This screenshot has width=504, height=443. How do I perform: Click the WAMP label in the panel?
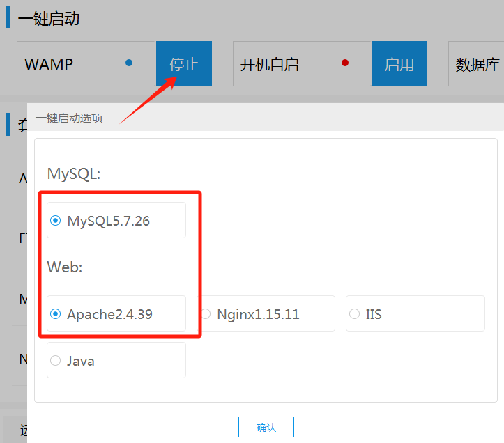49,64
